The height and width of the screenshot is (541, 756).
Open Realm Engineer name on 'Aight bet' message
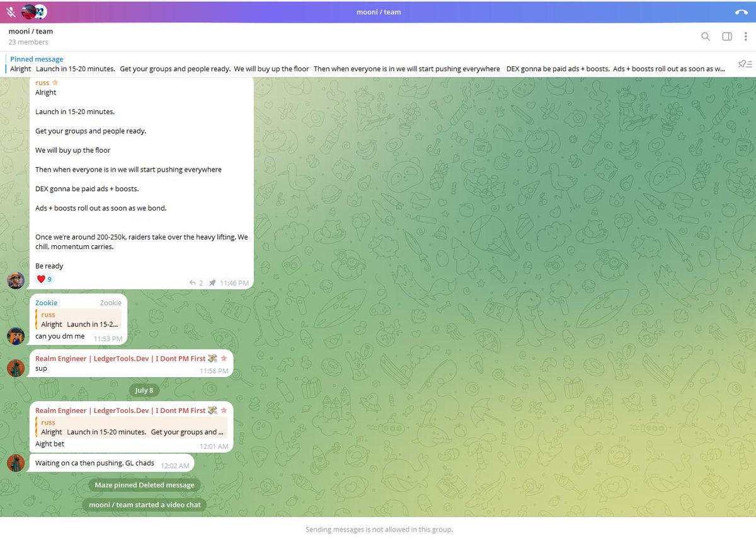120,410
